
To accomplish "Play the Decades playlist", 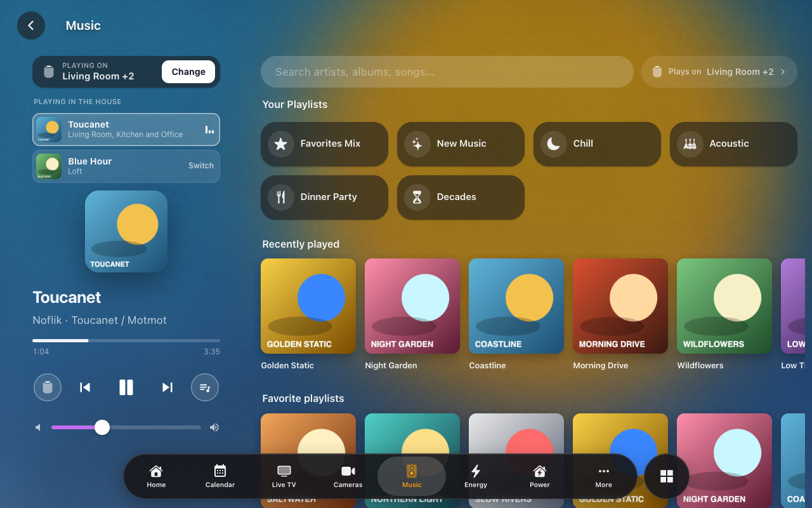I will [x=461, y=197].
